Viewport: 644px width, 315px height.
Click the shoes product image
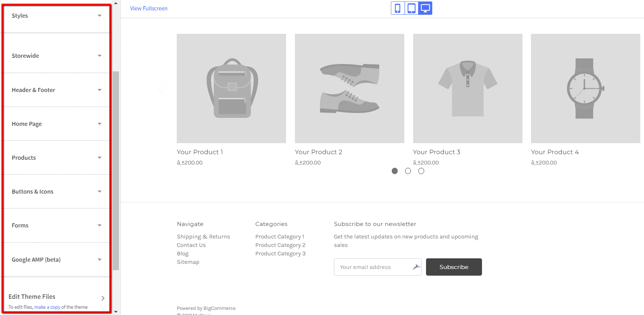click(x=349, y=88)
